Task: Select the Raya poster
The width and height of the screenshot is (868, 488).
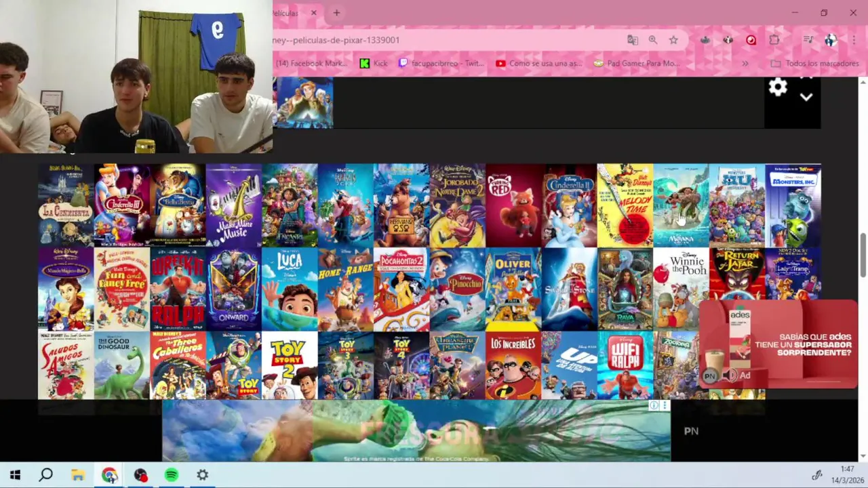Action: coord(625,289)
